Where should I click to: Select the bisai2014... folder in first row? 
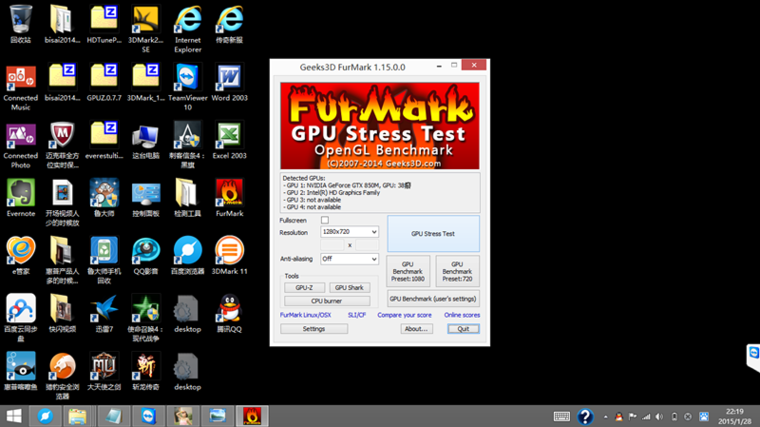click(63, 24)
